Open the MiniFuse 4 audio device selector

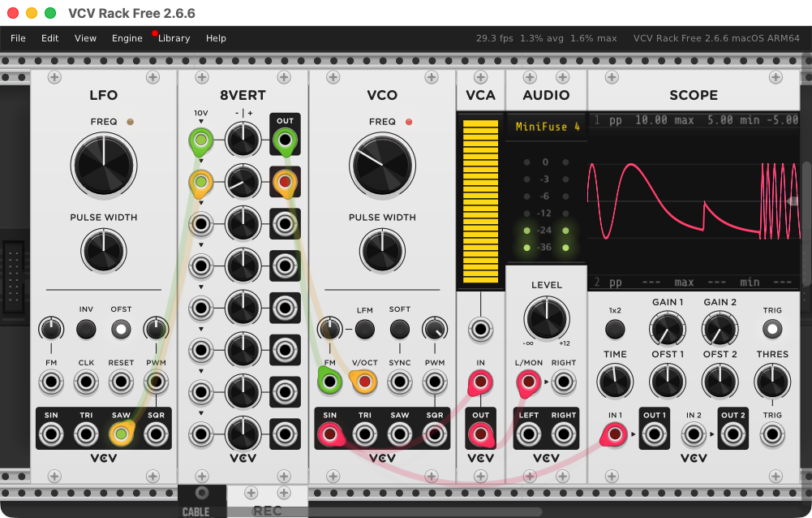(x=546, y=127)
